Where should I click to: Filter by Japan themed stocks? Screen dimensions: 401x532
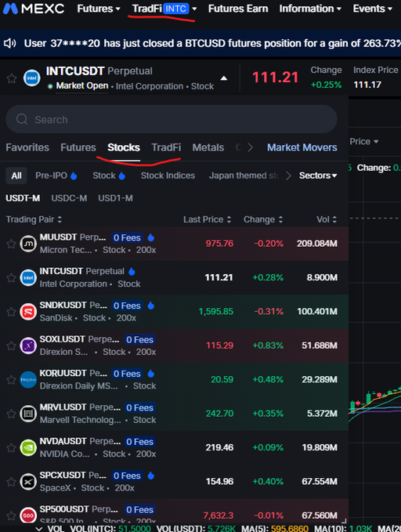[244, 176]
